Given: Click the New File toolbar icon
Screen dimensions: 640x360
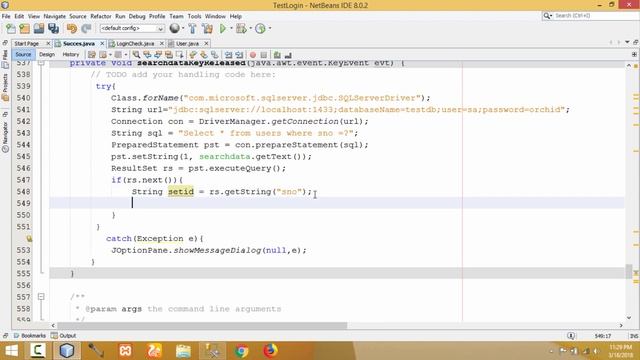Looking at the screenshot, I should pos(11,29).
